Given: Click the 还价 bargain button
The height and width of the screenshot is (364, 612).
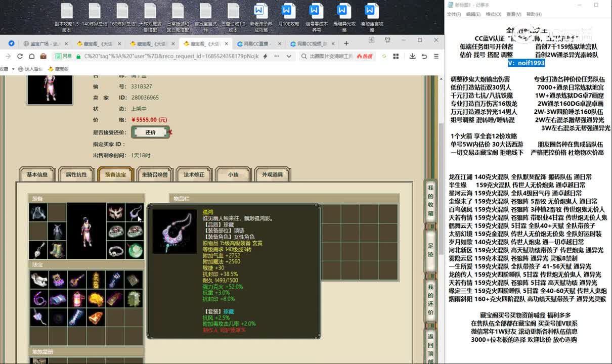Looking at the screenshot, I should 150,132.
